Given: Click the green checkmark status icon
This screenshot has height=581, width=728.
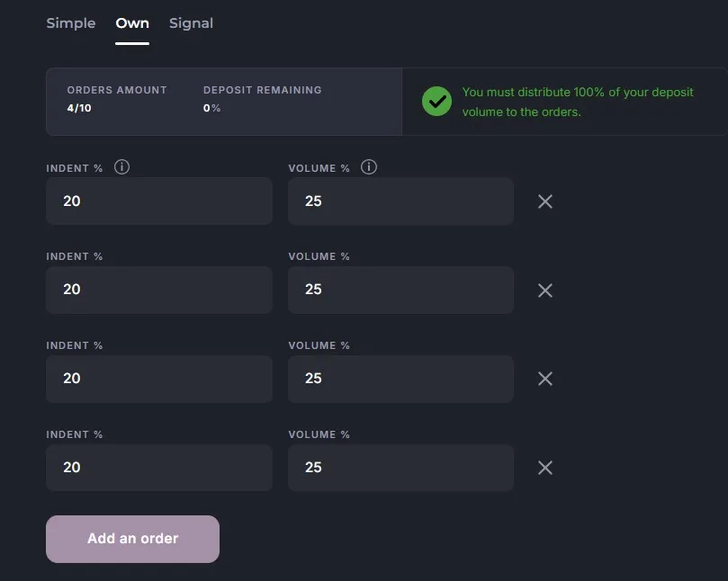Looking at the screenshot, I should tap(436, 102).
